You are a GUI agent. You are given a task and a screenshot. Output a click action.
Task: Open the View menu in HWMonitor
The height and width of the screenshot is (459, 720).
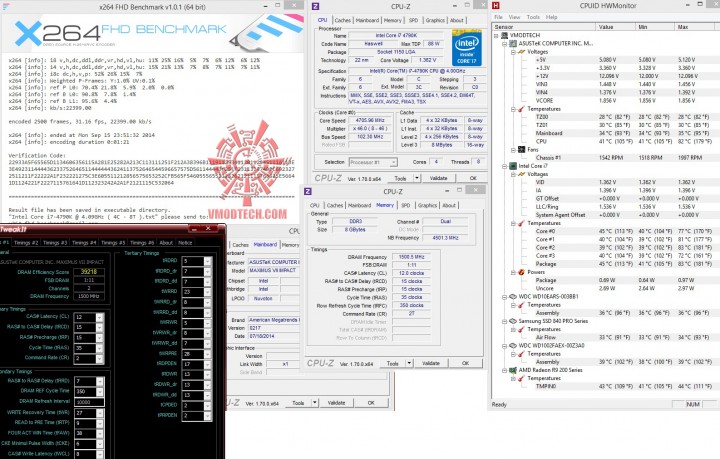pyautogui.click(x=514, y=17)
